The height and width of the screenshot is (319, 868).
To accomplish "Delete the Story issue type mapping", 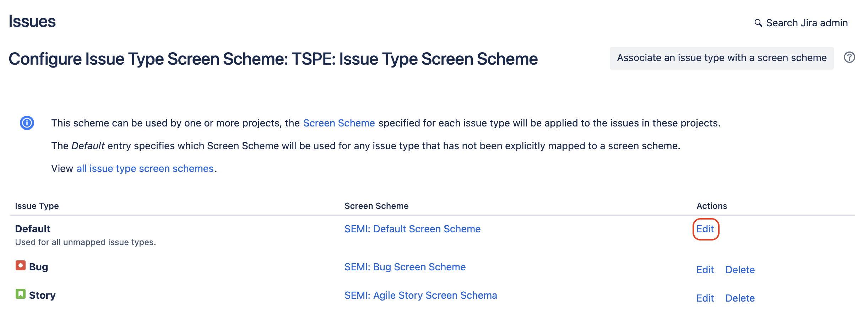I will pos(740,298).
